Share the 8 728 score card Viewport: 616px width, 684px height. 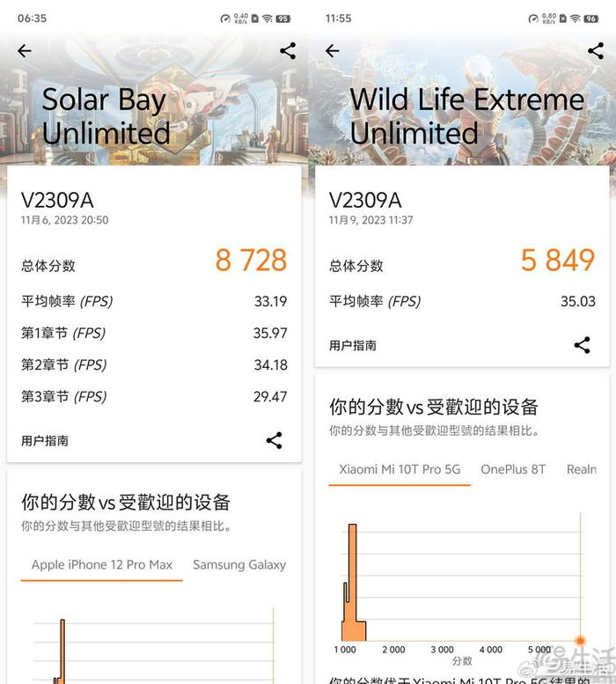click(x=275, y=440)
